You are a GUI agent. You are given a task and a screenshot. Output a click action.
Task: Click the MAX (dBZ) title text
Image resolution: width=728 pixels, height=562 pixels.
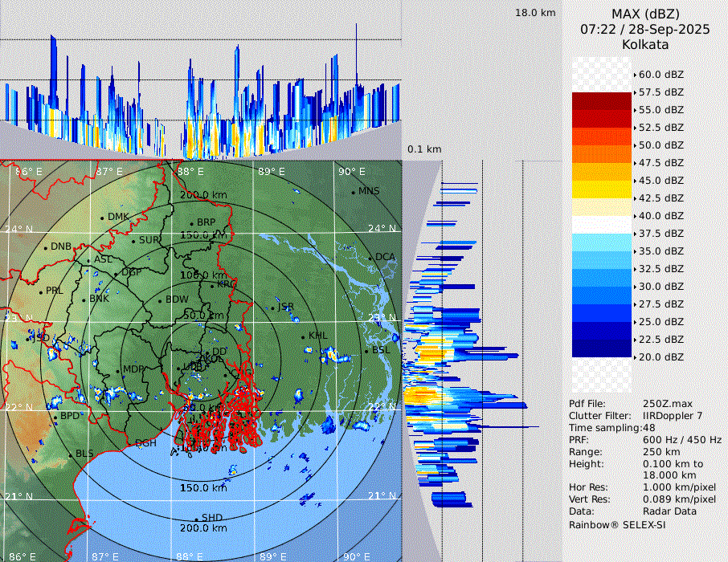click(645, 14)
